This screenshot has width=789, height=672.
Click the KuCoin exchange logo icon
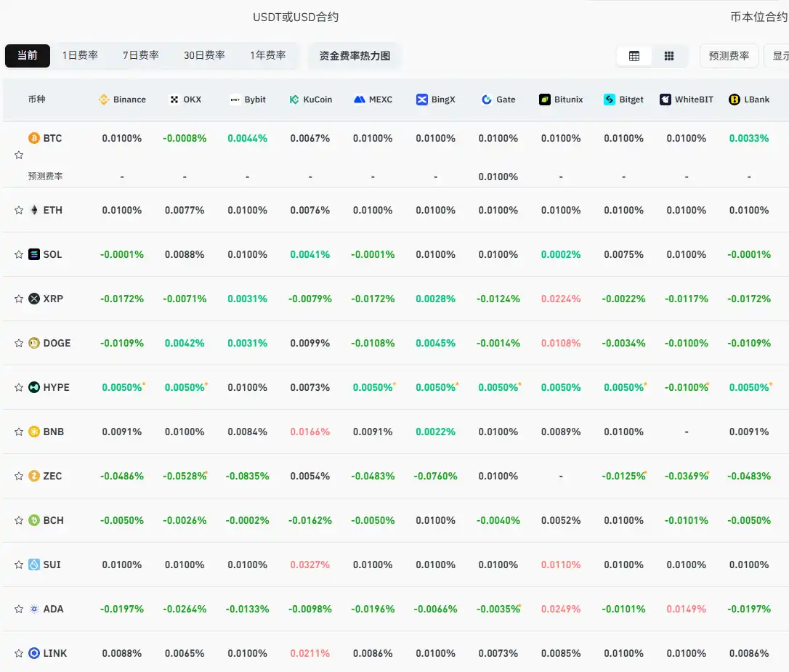coord(294,100)
